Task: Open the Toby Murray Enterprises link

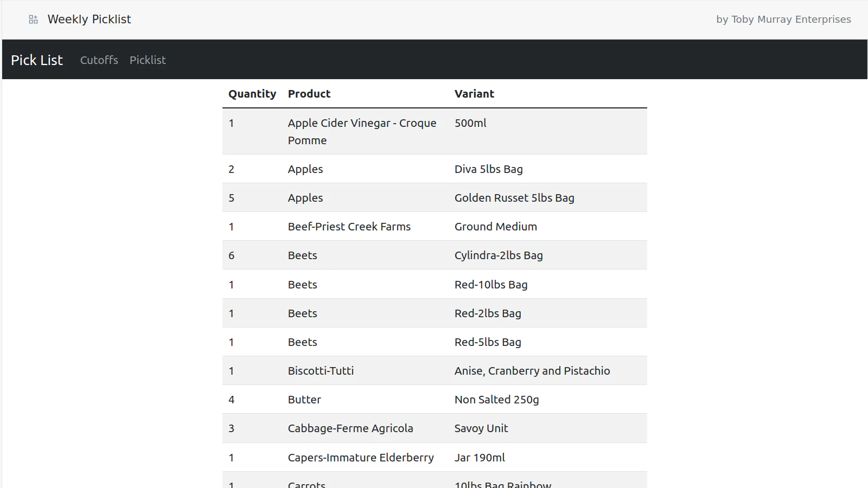Action: click(783, 19)
